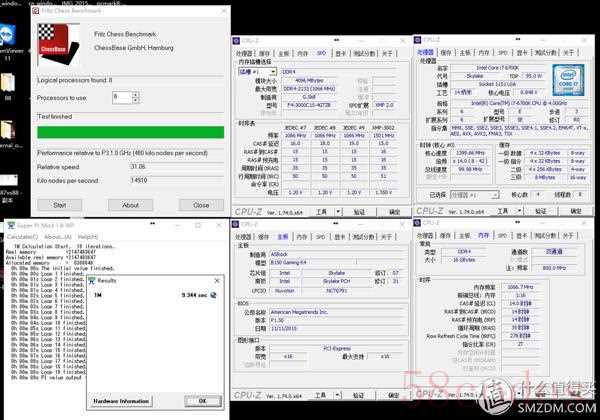This screenshot has width=600, height=420.
Task: Expand 工具 dropdown arrow in CPU-Z processor window
Action: pos(519,211)
